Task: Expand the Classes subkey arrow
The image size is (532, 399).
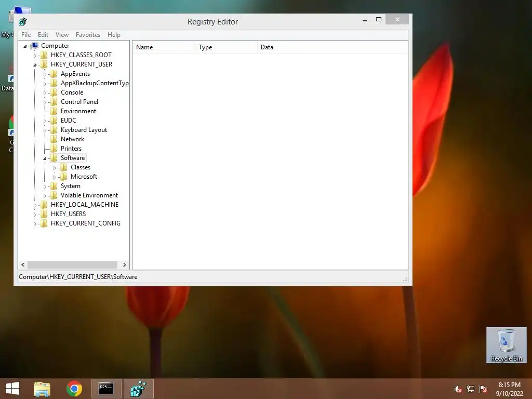Action: pyautogui.click(x=55, y=168)
